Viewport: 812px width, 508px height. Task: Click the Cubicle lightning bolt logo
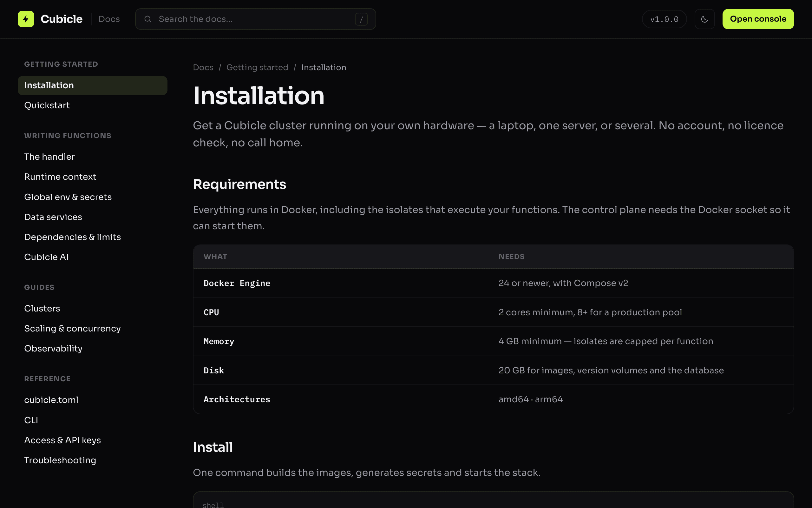pyautogui.click(x=26, y=19)
